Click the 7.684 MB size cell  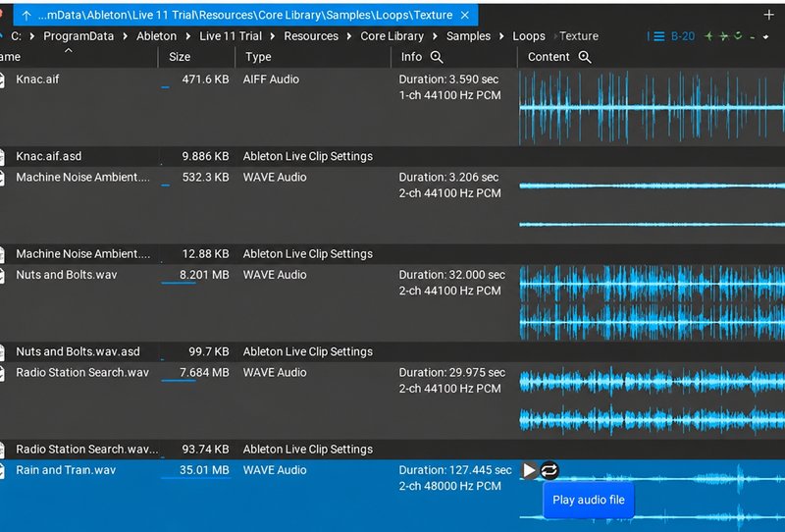[x=204, y=373]
